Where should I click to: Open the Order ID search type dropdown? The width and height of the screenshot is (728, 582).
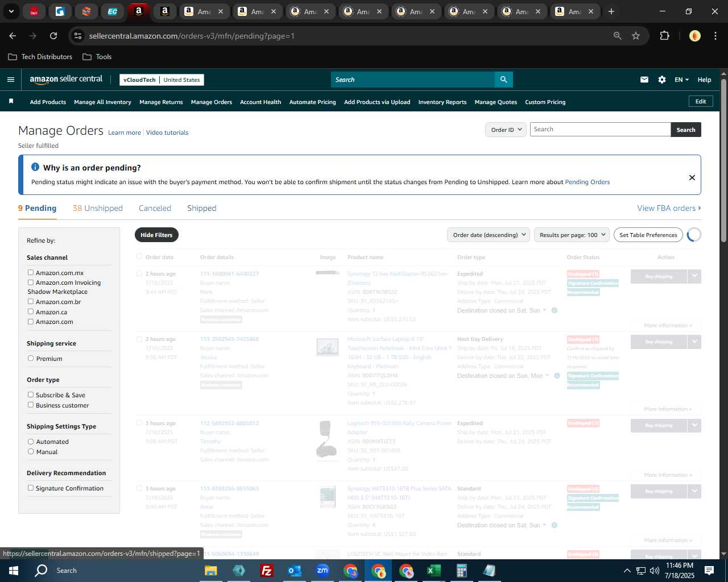(506, 130)
